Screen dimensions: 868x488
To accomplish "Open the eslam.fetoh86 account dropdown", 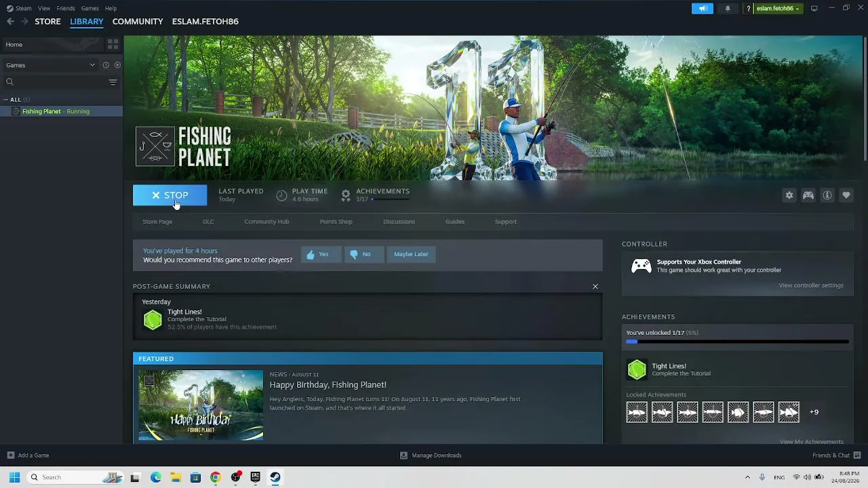I will [x=778, y=8].
